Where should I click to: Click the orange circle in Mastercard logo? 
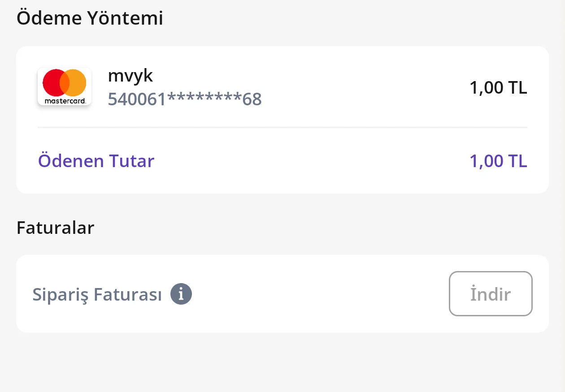(x=76, y=82)
